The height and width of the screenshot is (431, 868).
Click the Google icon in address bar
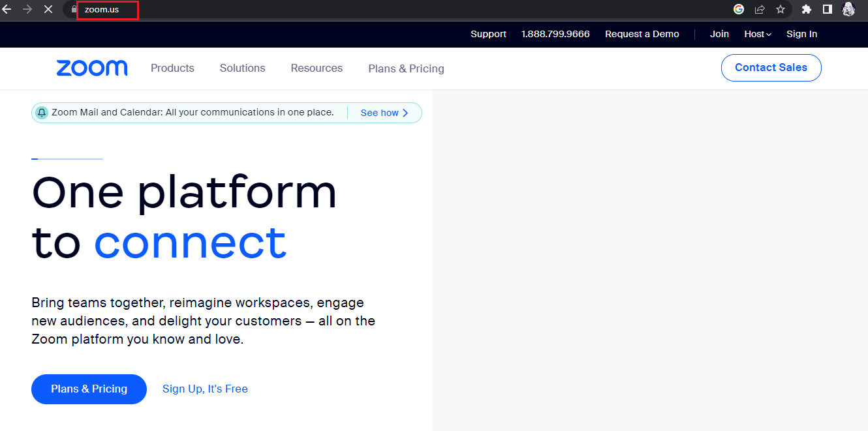click(739, 9)
